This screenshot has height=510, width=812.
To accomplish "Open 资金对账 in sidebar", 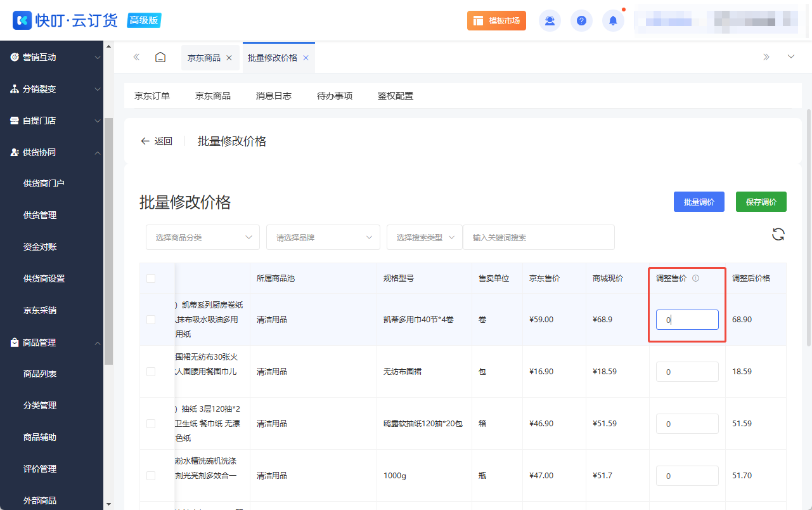I will pyautogui.click(x=40, y=247).
